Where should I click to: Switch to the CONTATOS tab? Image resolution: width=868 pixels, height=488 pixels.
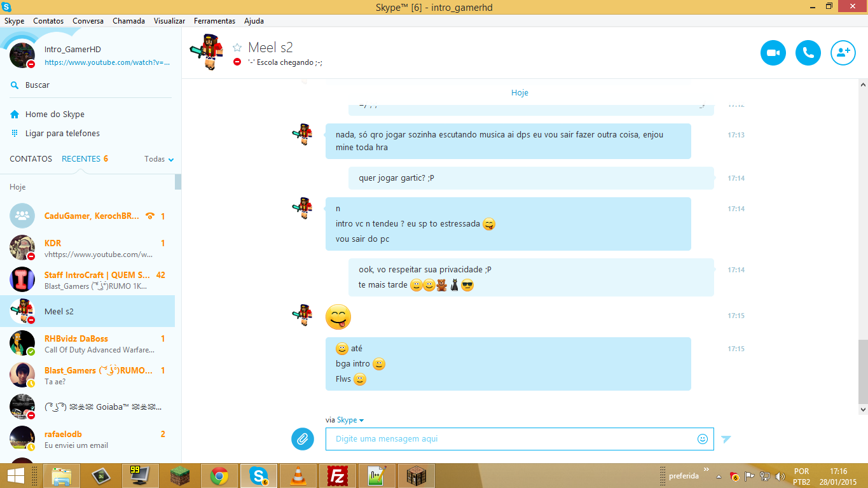pos(31,159)
